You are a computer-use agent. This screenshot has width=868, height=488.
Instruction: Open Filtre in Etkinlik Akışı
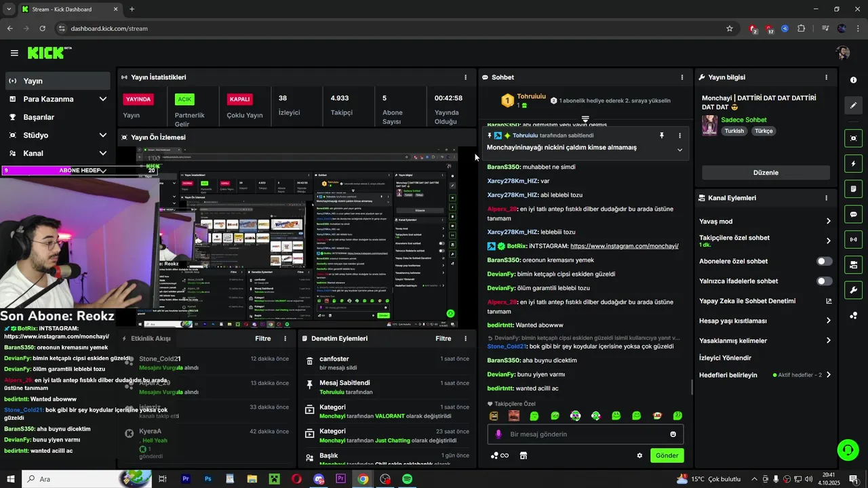[262, 338]
